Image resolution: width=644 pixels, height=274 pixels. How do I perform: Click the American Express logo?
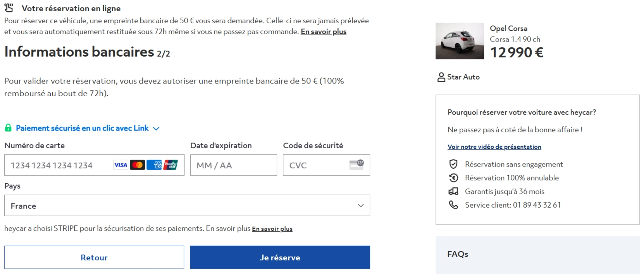click(x=154, y=165)
